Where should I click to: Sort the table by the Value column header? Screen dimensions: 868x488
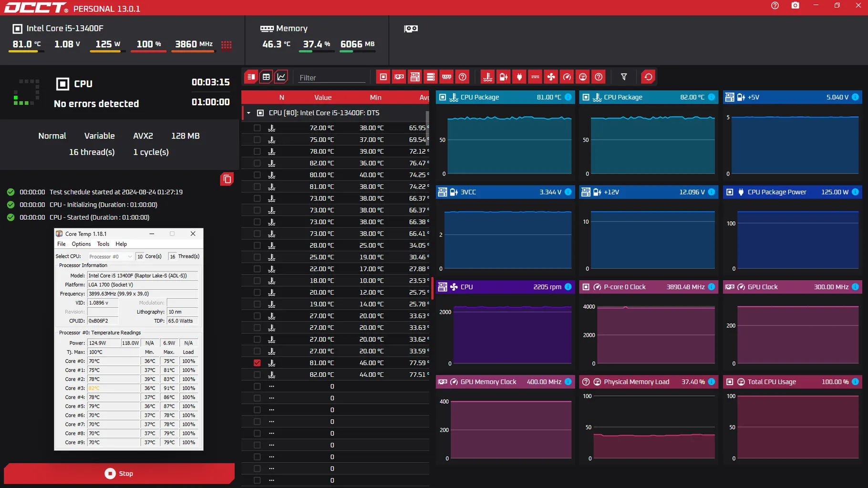click(323, 97)
